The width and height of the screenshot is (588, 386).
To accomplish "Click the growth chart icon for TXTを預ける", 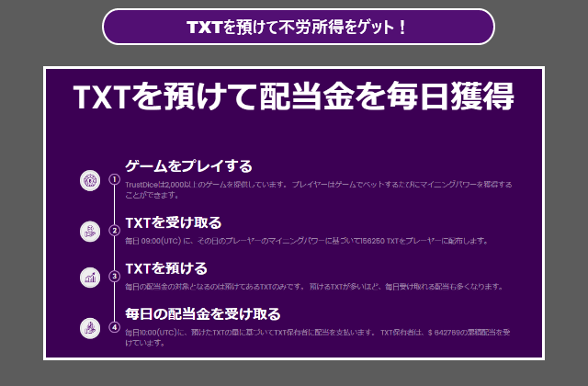I will [90, 276].
